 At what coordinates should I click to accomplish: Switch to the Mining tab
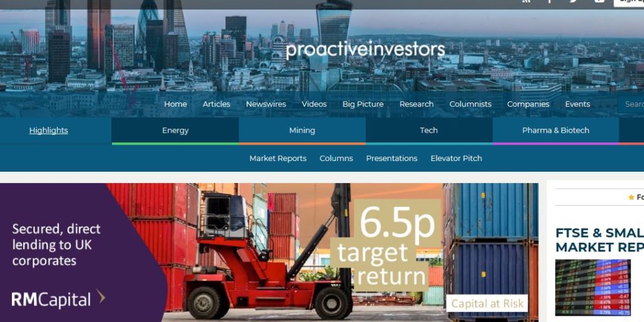tap(303, 131)
